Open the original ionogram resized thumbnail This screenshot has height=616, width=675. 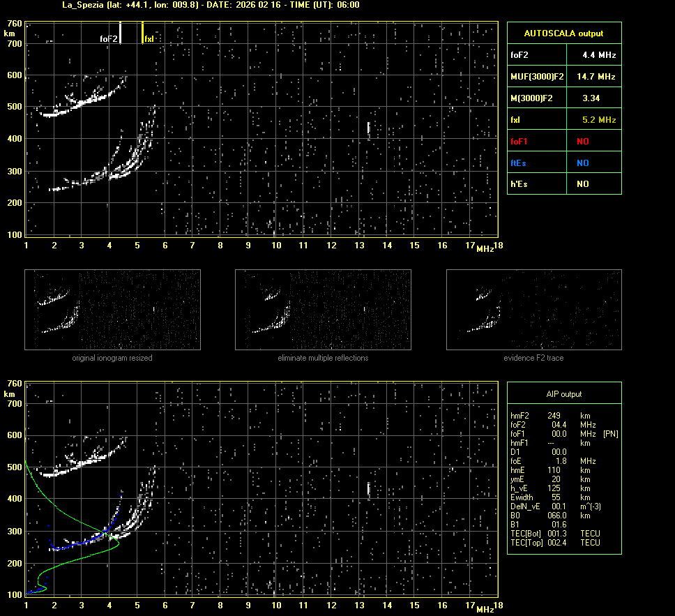(x=112, y=309)
